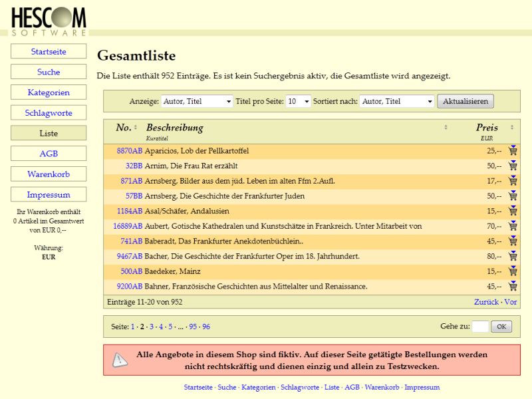Image resolution: width=532 pixels, height=399 pixels.
Task: Click cart icon for Baberadt Anekdotenbüchlein
Action: click(x=512, y=241)
